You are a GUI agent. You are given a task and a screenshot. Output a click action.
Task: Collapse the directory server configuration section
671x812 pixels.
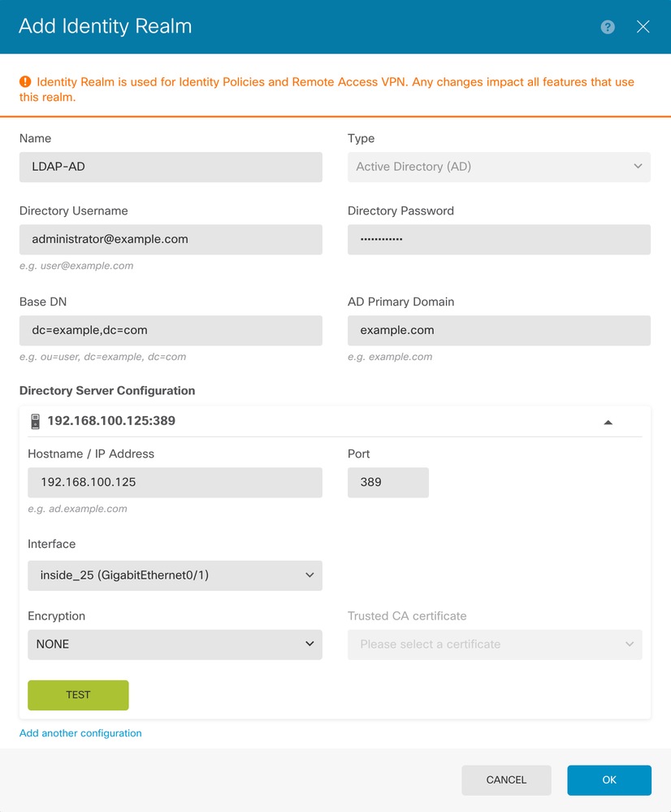608,422
